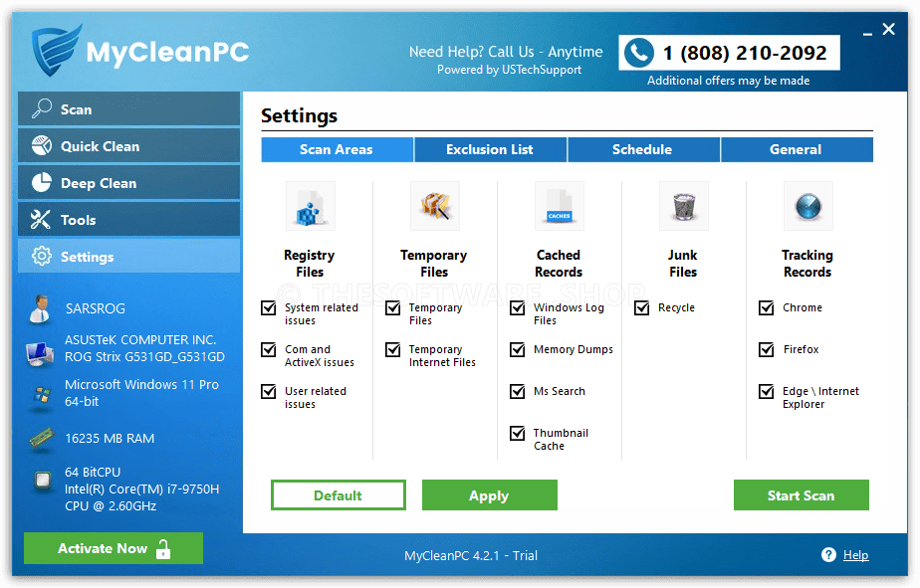
Task: Open the Scan section in sidebar
Action: coord(129,108)
